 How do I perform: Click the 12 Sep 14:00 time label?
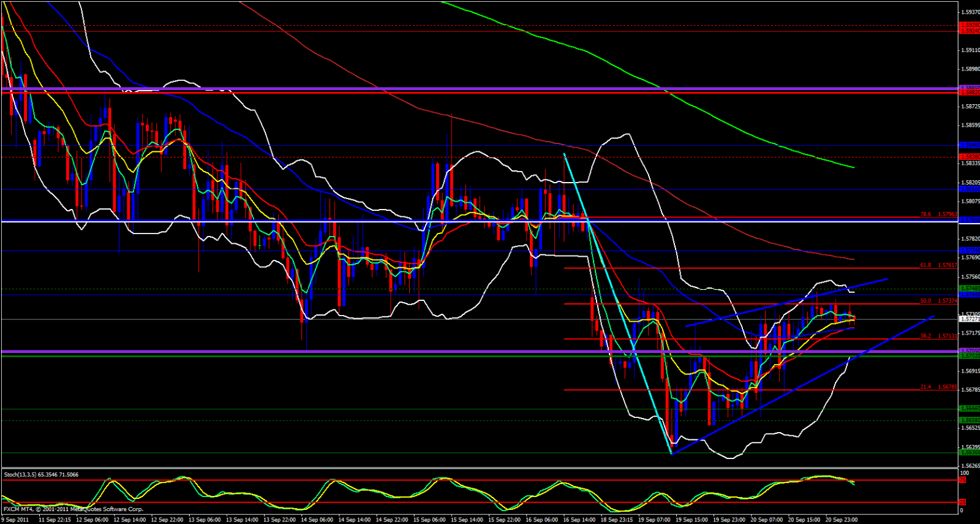click(x=130, y=520)
